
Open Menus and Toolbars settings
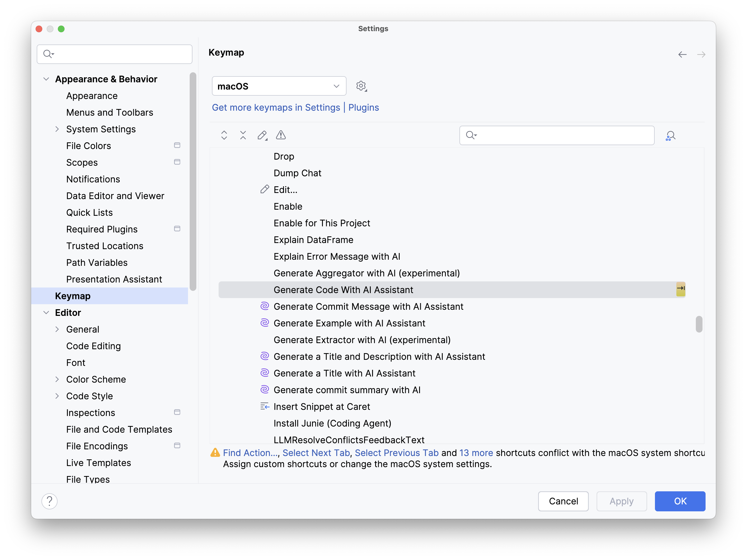pyautogui.click(x=110, y=112)
